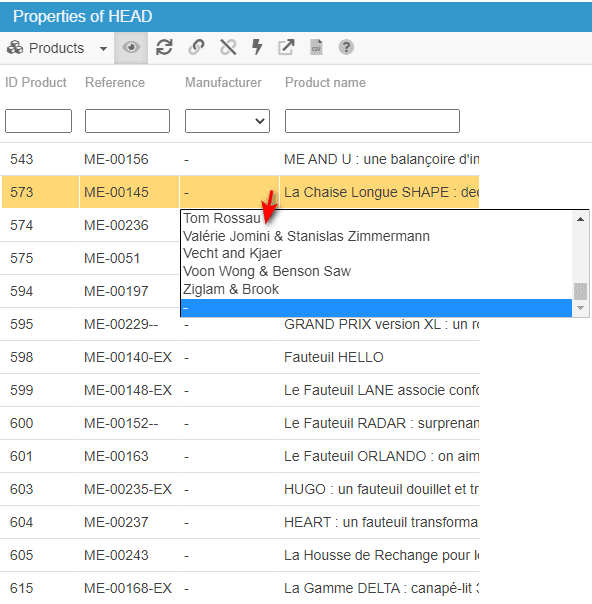Pick the highlighted dash option in list

point(376,308)
